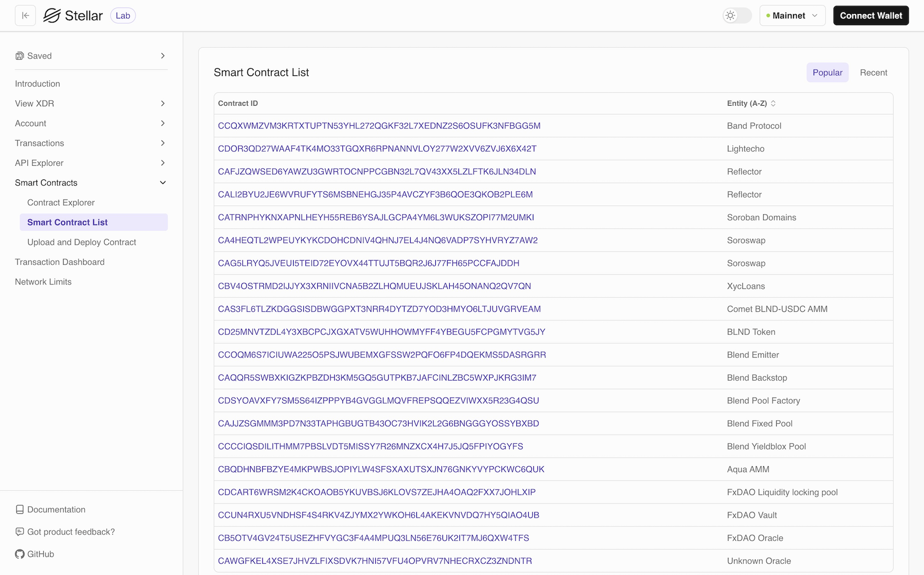Click the product feedback speech bubble icon
This screenshot has height=575, width=924.
[x=20, y=532]
